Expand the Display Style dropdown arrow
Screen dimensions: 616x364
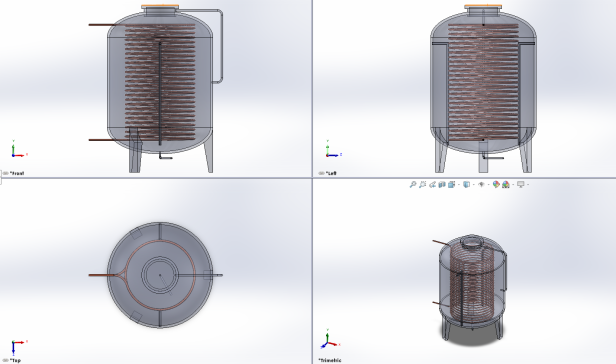(x=474, y=185)
